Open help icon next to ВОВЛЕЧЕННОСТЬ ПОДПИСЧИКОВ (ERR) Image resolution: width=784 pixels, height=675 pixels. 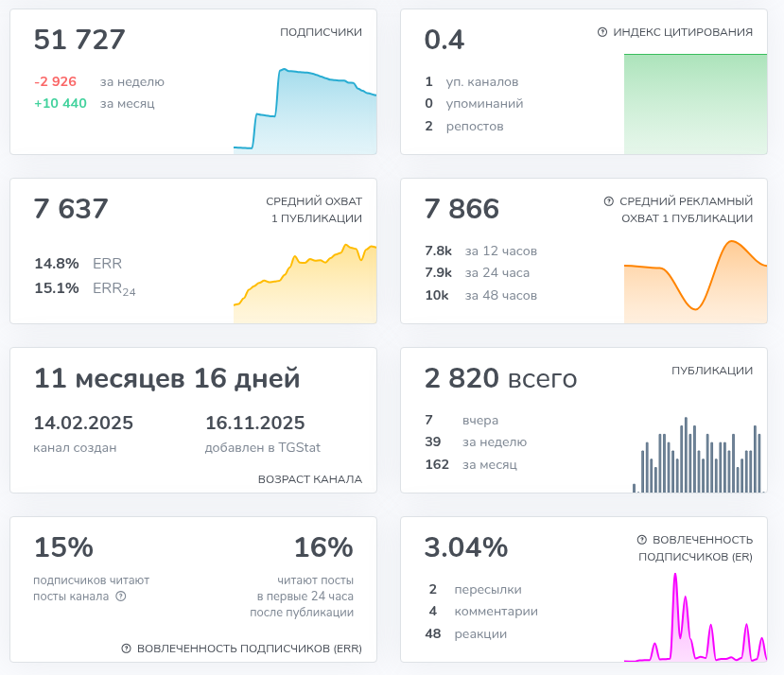[x=126, y=649]
